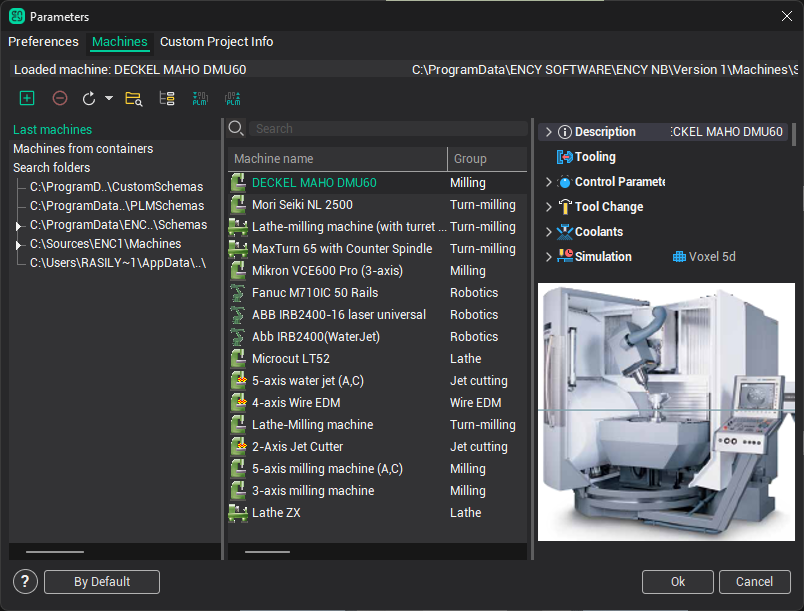Expand the Tool Change property group

(x=548, y=207)
